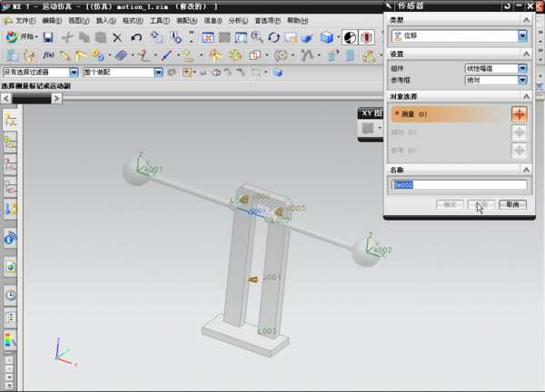The height and width of the screenshot is (392, 545).
Task: Click the right scroll arrow below prompt
Action: (56, 99)
